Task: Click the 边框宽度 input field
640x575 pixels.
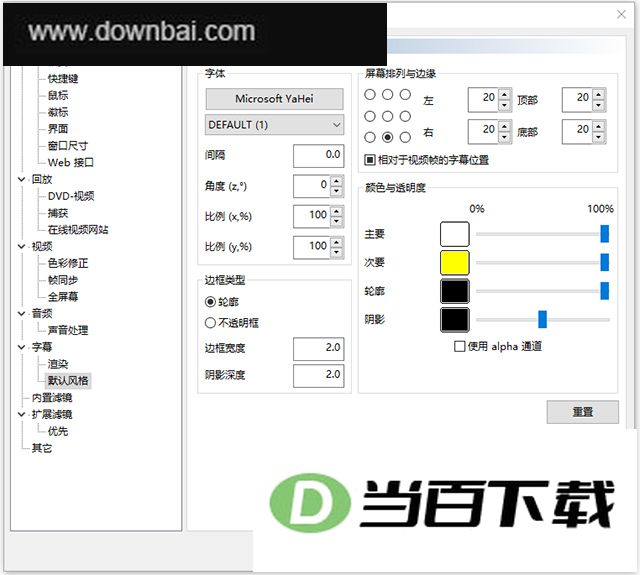Action: tap(318, 349)
